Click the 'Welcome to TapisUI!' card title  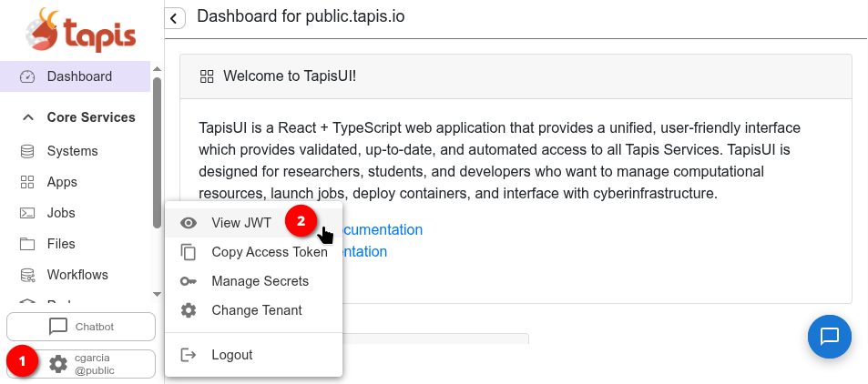tap(290, 76)
